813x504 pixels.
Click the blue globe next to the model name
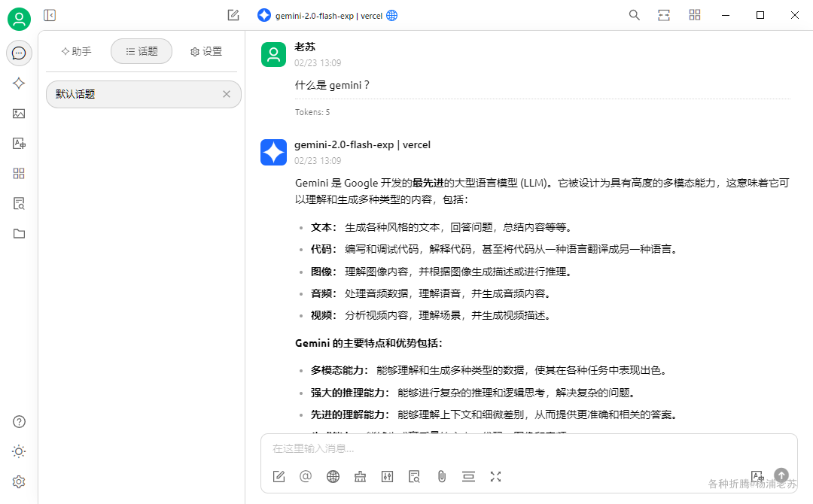pos(392,16)
